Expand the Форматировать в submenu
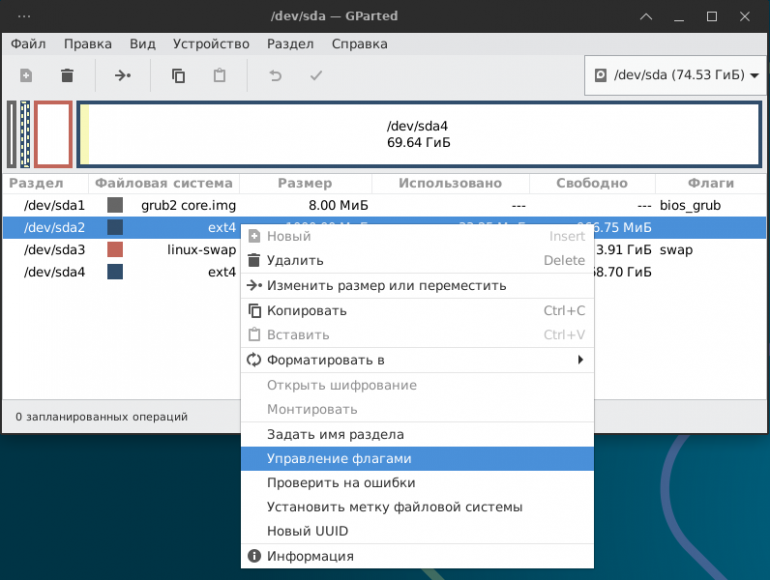 pyautogui.click(x=417, y=360)
